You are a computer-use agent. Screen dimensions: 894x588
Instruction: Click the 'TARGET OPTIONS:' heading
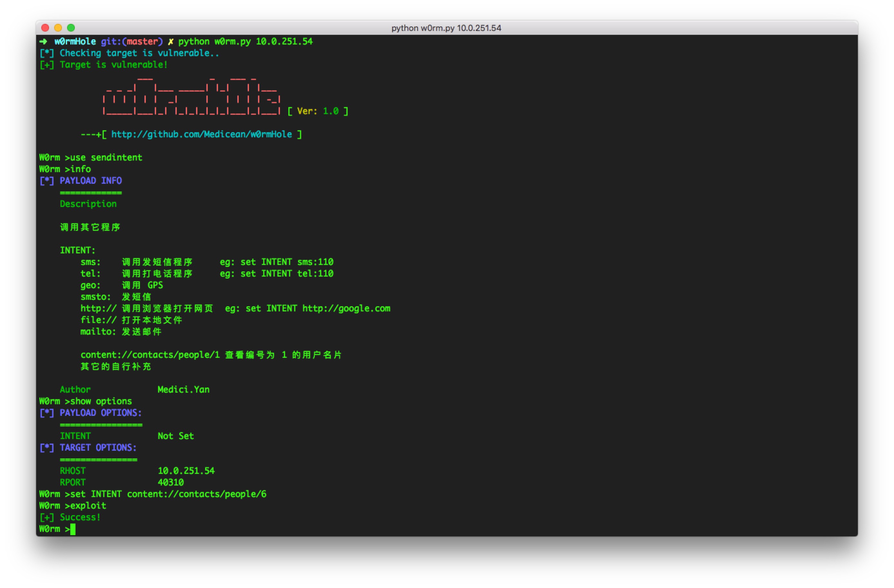pos(98,447)
